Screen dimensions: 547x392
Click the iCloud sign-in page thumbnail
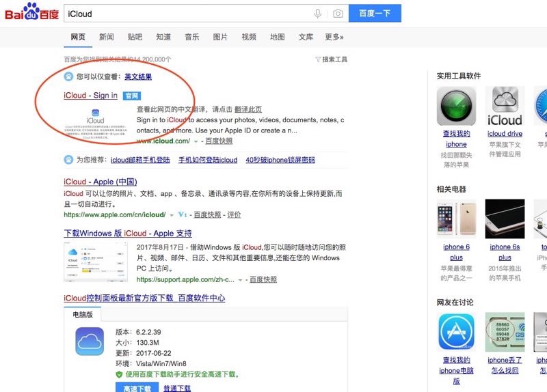[96, 124]
